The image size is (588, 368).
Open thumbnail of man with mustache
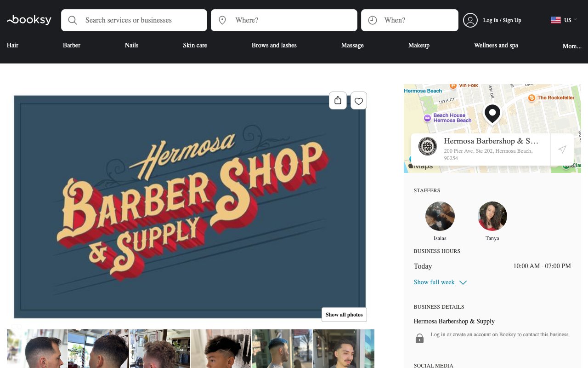click(344, 349)
